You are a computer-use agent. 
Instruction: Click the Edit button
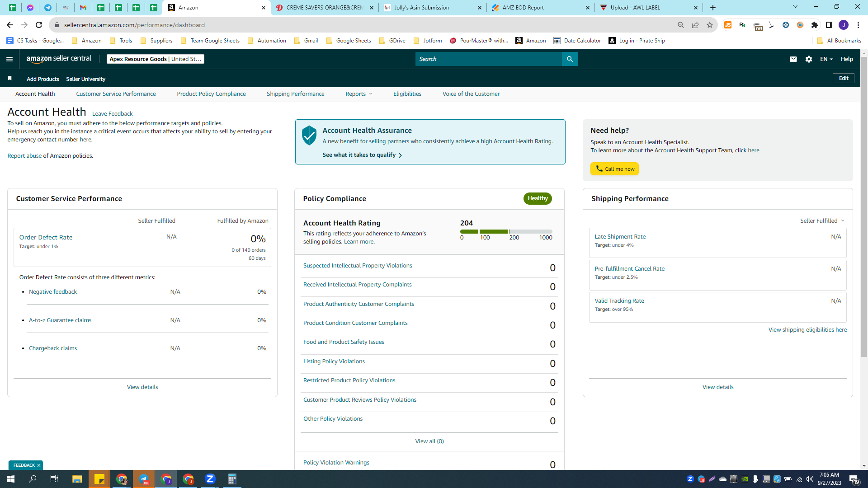(x=844, y=78)
